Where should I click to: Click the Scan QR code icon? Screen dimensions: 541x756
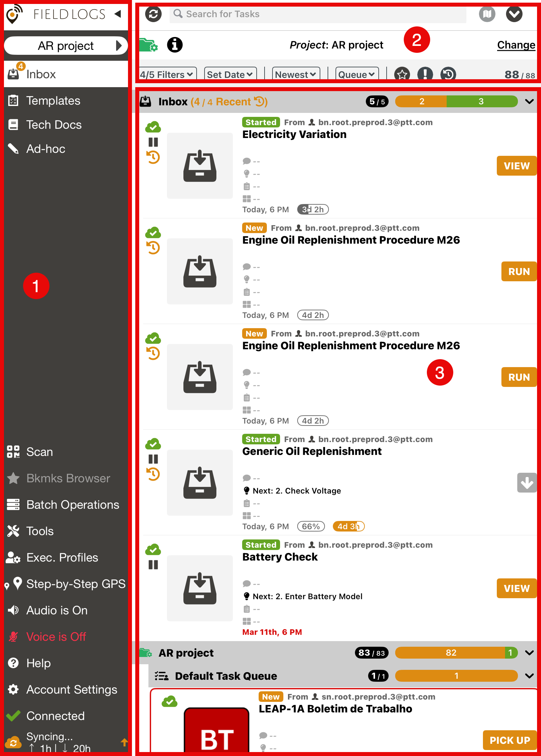click(13, 452)
